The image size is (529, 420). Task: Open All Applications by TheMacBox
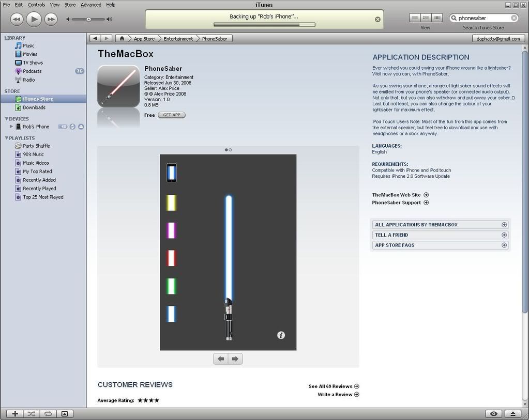click(440, 225)
